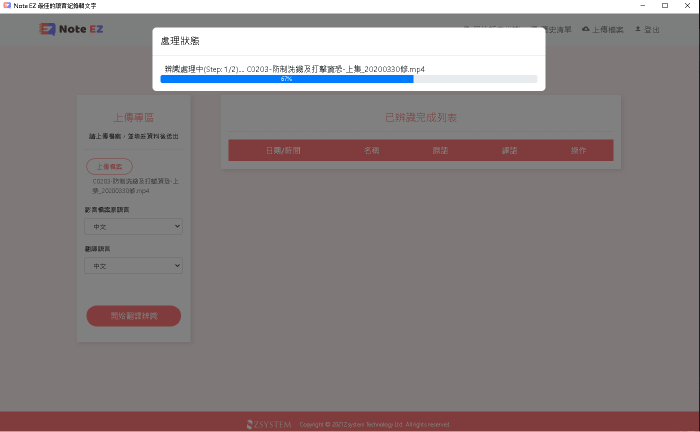The image size is (700, 432).
Task: Select the 登出 logout menu item
Action: [x=652, y=29]
